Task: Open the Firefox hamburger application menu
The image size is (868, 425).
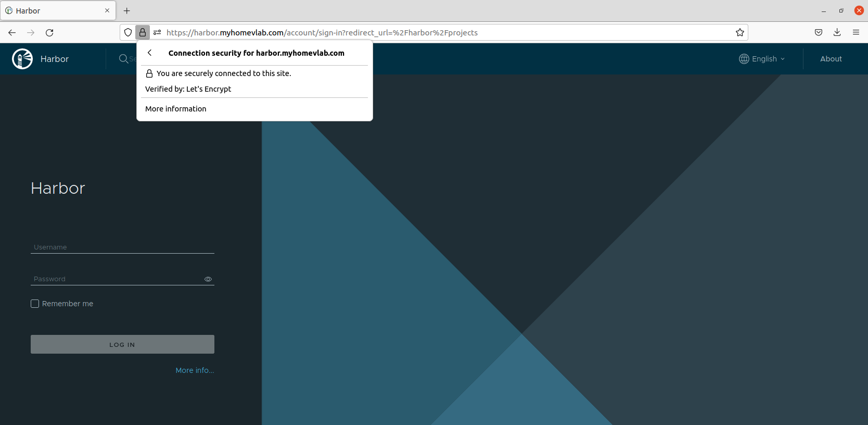Action: [856, 32]
